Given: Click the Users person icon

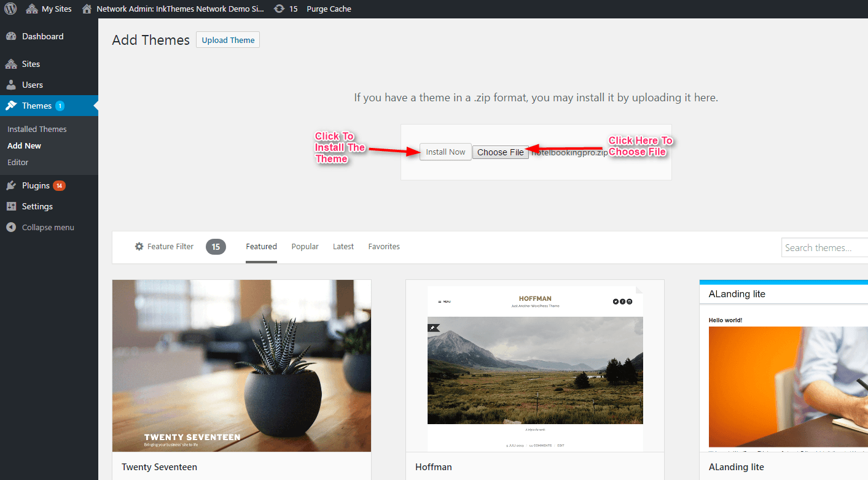Looking at the screenshot, I should pyautogui.click(x=11, y=85).
